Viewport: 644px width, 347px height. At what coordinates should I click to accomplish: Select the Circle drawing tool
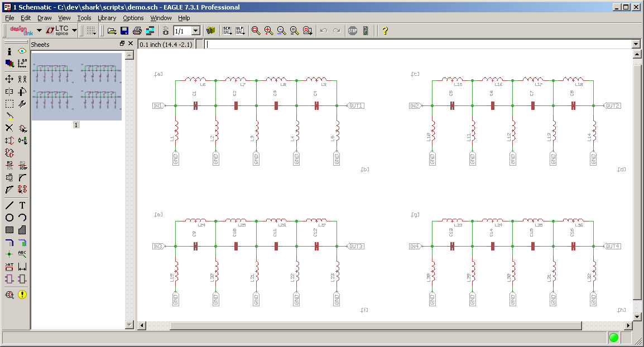pos(9,218)
